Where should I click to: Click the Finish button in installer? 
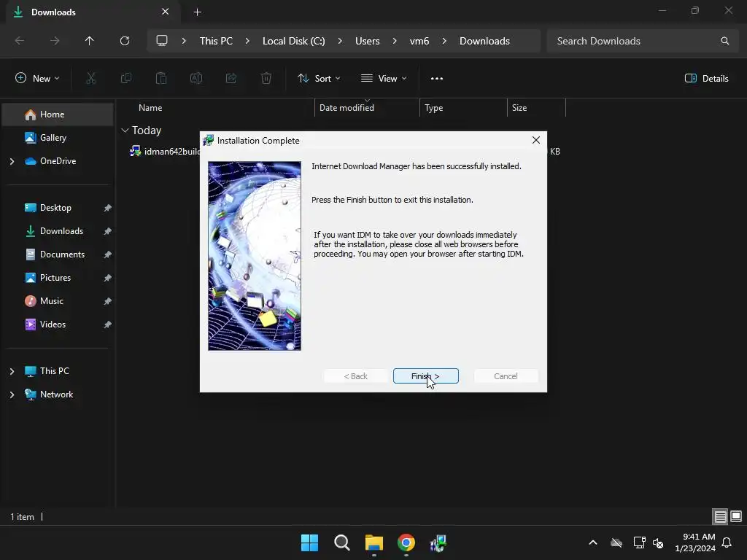(x=425, y=376)
